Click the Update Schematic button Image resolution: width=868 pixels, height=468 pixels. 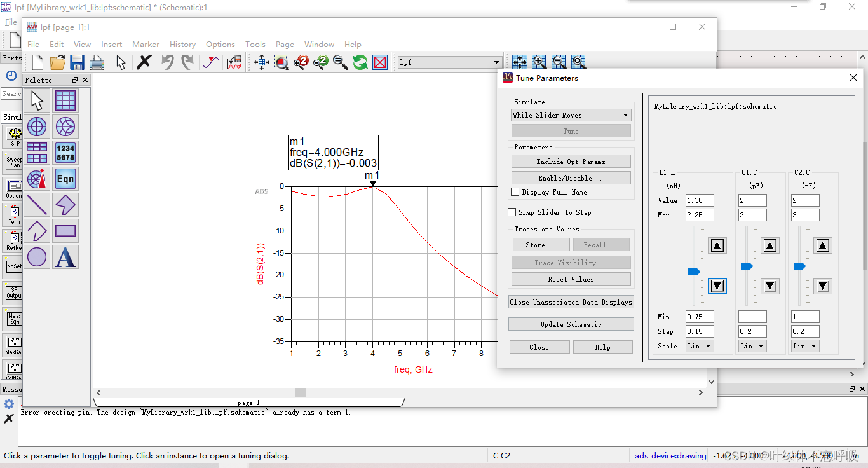pyautogui.click(x=571, y=324)
